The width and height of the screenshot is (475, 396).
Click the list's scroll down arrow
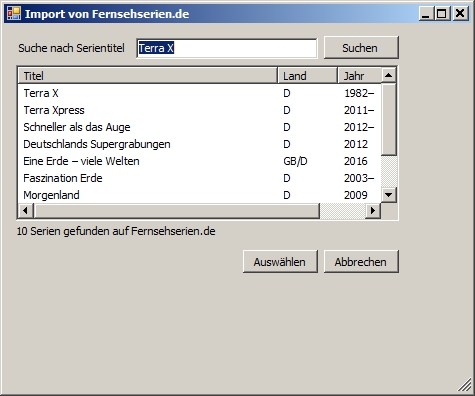click(x=388, y=195)
